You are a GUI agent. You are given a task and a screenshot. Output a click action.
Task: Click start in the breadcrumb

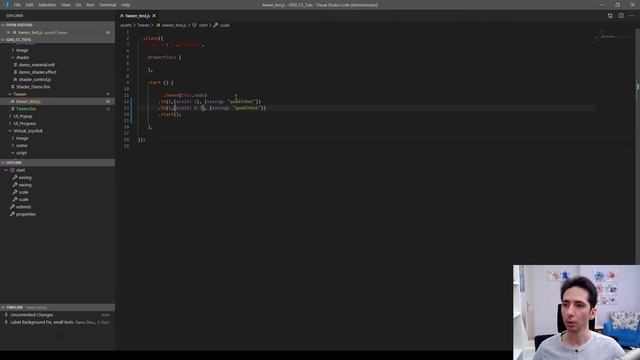click(x=203, y=25)
